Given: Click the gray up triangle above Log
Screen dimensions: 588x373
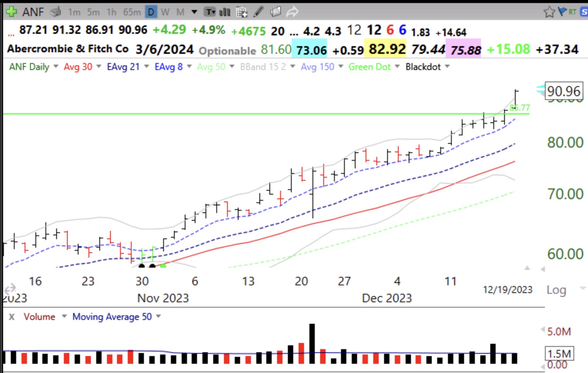Looking at the screenshot, I should tap(527, 268).
